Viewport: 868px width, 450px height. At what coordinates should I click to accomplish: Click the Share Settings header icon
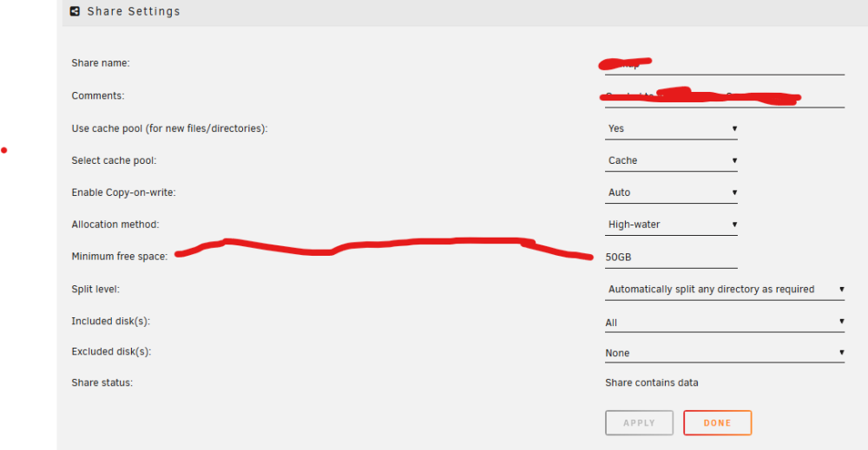pyautogui.click(x=75, y=11)
